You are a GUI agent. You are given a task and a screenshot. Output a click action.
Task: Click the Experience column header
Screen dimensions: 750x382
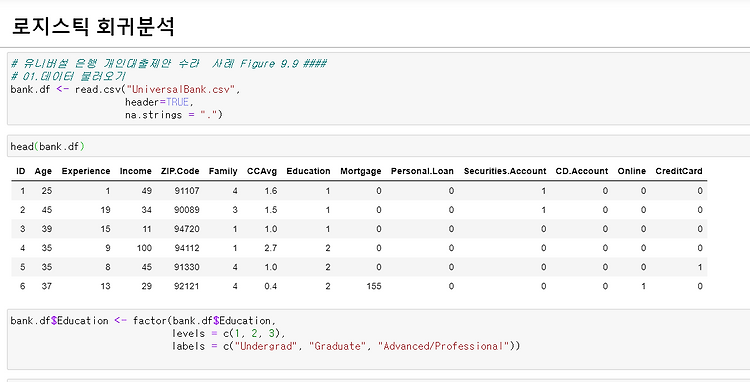86,171
